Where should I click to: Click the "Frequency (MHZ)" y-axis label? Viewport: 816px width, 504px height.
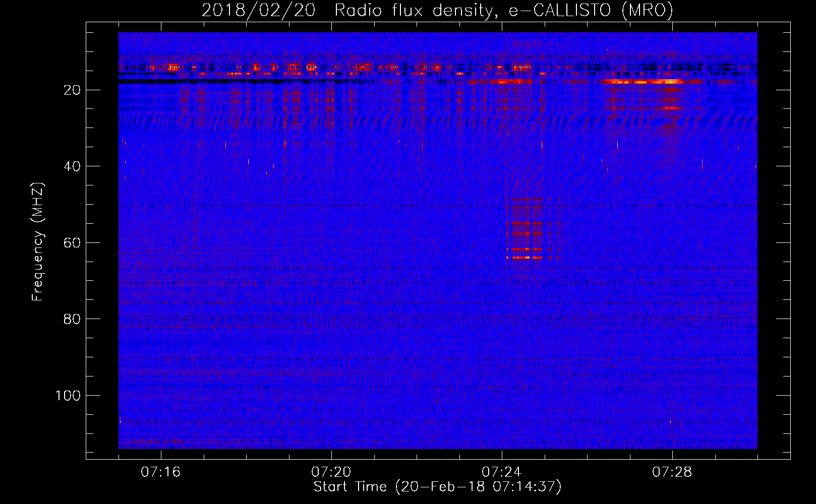38,242
